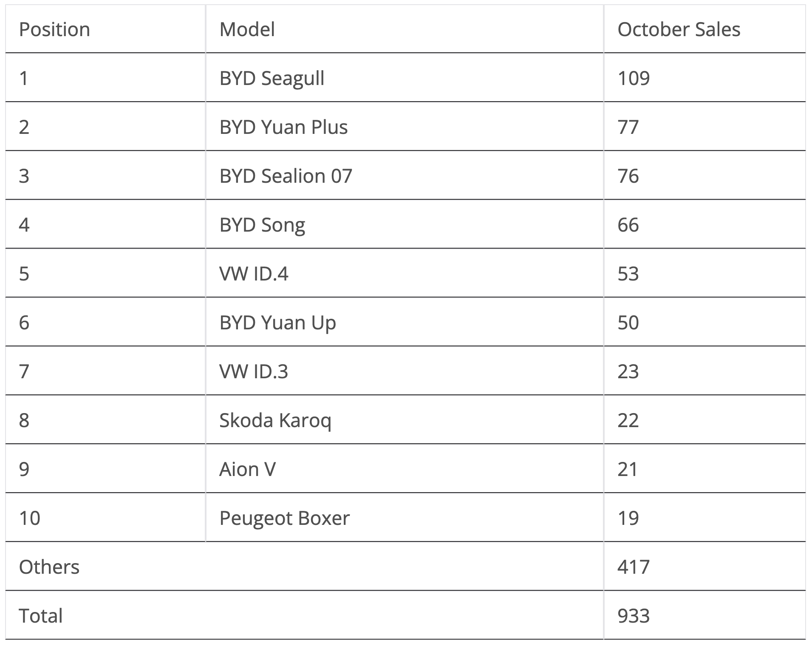Screen dimensions: 812x646
Task: Click the Peugeot Boxer cell
Action: 284,518
